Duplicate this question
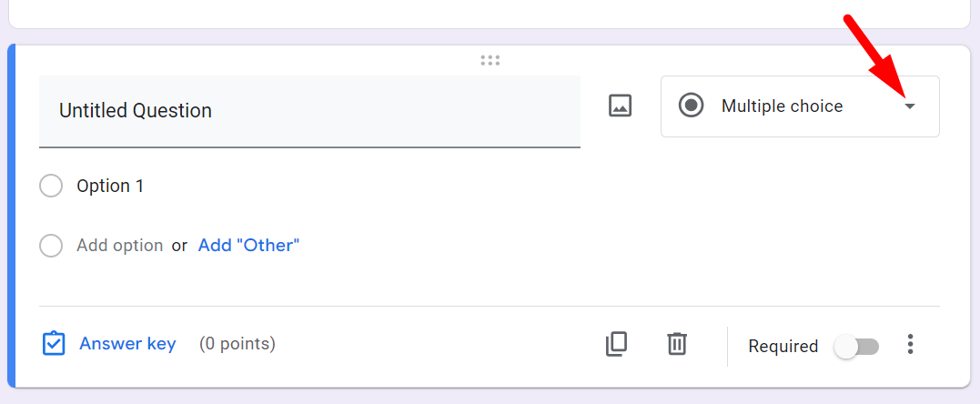 616,344
